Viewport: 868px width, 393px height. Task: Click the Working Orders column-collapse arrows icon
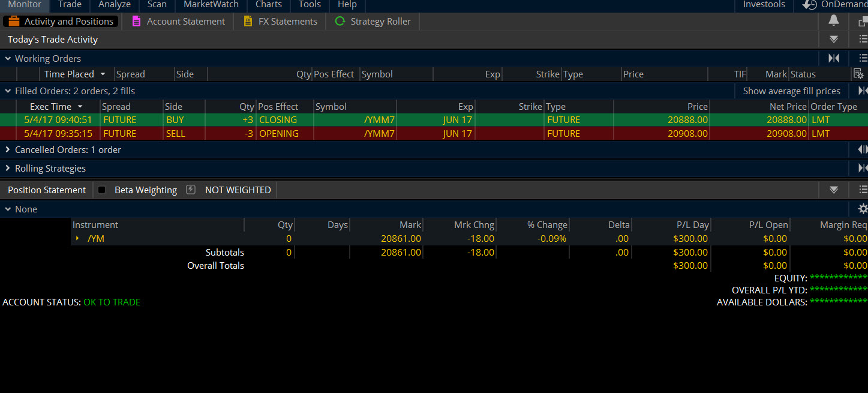[834, 58]
